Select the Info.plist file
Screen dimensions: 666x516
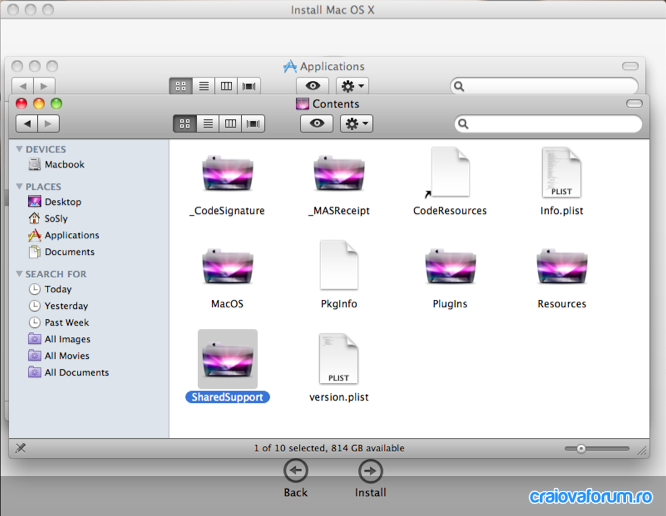(x=561, y=172)
